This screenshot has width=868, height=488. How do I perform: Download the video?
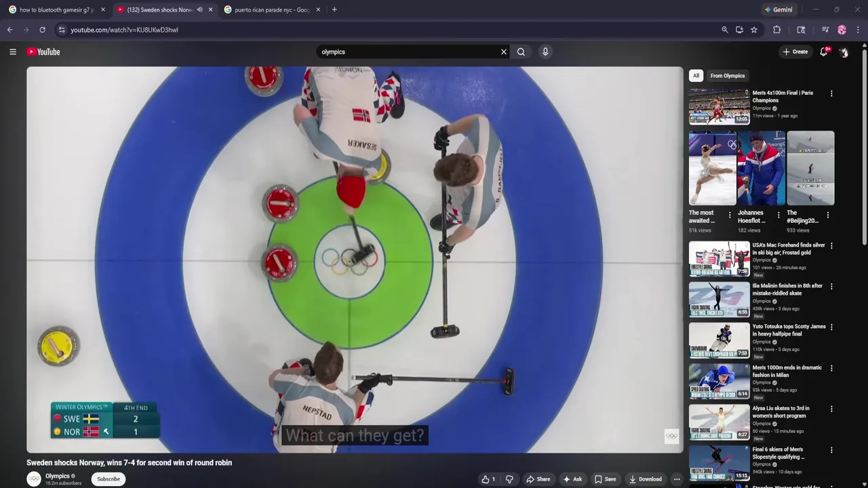(x=645, y=479)
